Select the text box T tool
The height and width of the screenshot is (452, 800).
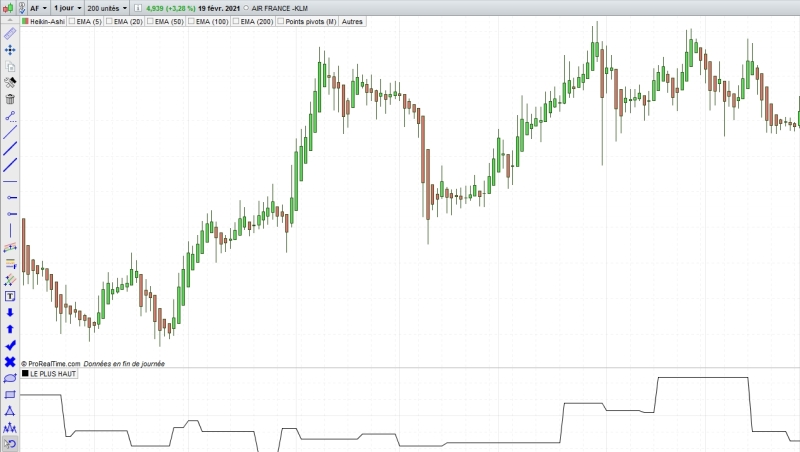[x=10, y=296]
